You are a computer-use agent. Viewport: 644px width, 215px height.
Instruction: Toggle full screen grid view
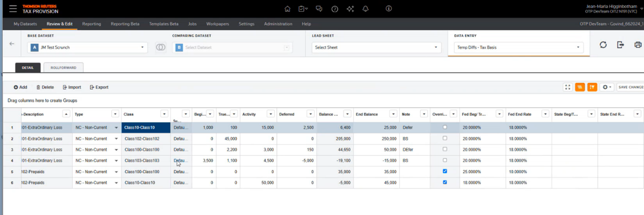click(568, 87)
